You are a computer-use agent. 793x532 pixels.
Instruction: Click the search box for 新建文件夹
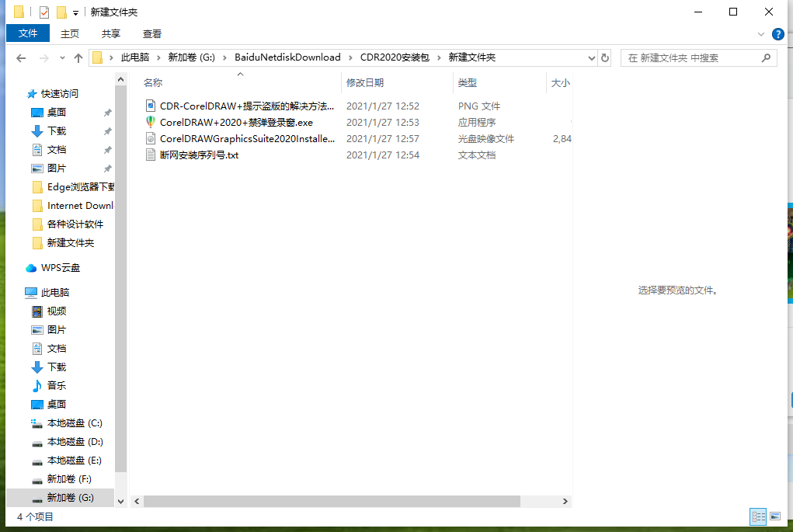(x=698, y=57)
